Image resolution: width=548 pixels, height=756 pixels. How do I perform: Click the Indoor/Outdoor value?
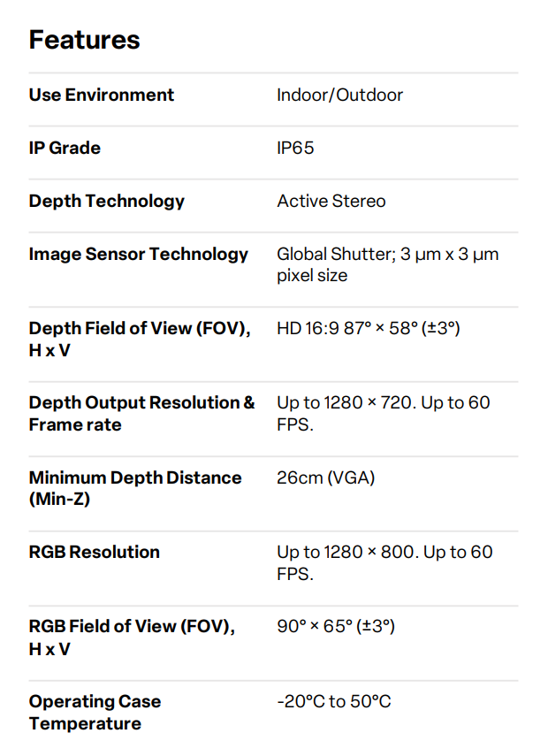point(339,95)
